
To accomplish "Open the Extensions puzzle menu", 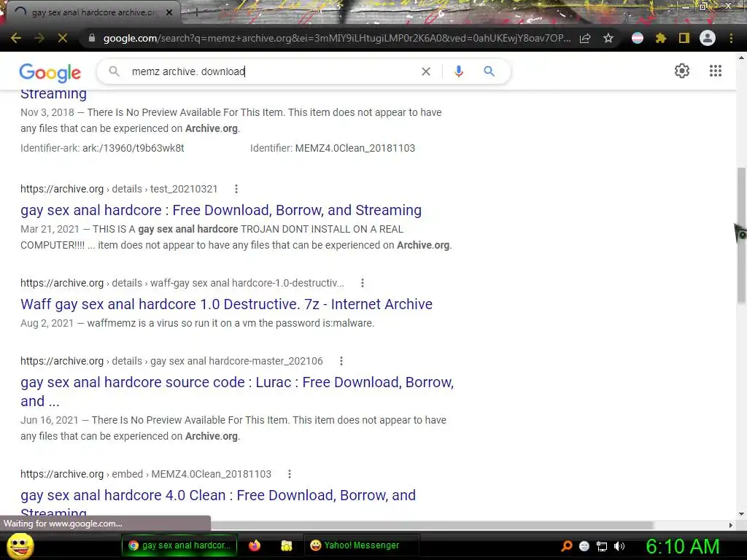I will click(x=661, y=38).
